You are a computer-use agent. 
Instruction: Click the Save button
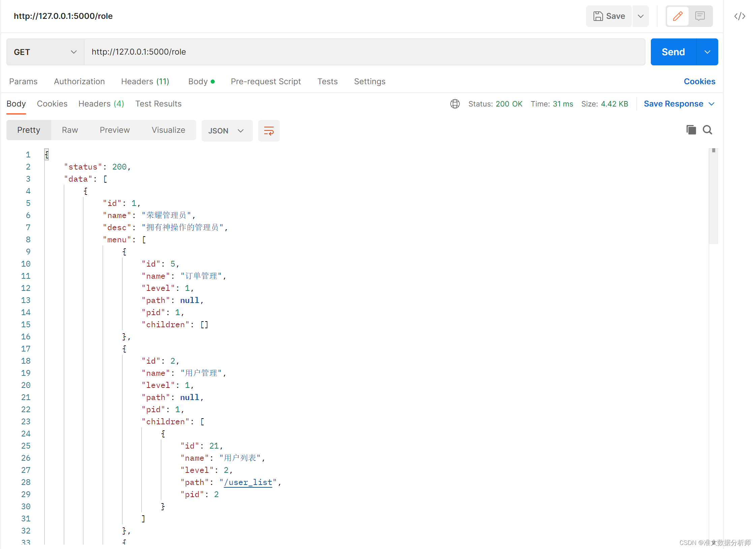609,16
